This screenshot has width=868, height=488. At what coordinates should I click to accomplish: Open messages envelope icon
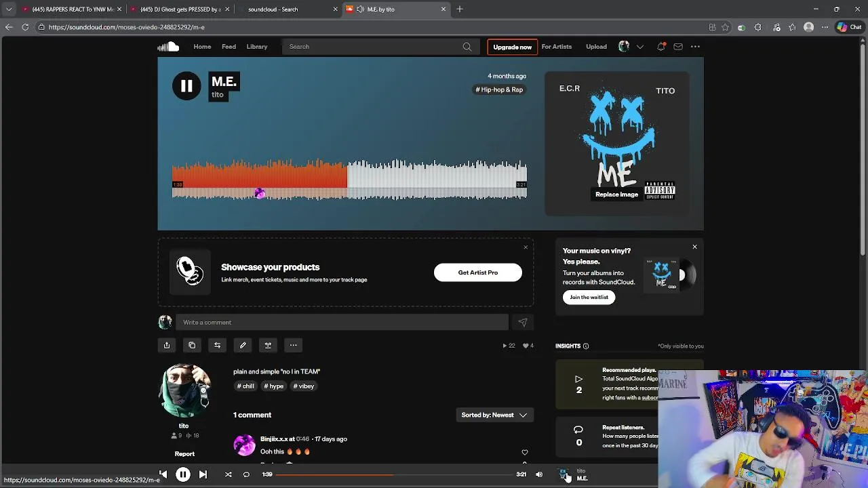(x=678, y=47)
